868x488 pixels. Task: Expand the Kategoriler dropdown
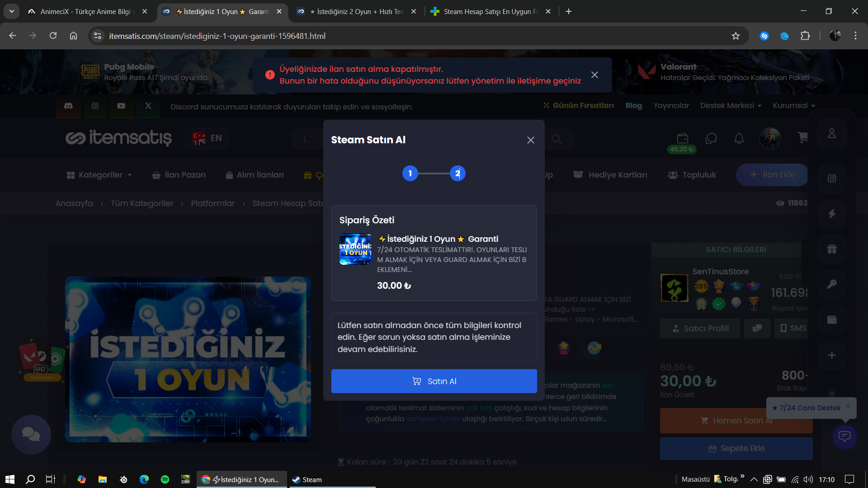coord(99,175)
